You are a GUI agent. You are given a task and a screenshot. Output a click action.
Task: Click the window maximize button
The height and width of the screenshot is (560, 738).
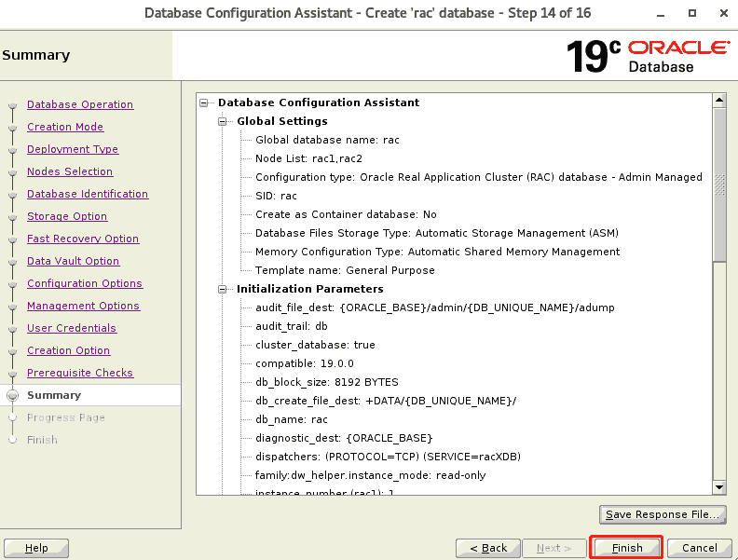[691, 13]
